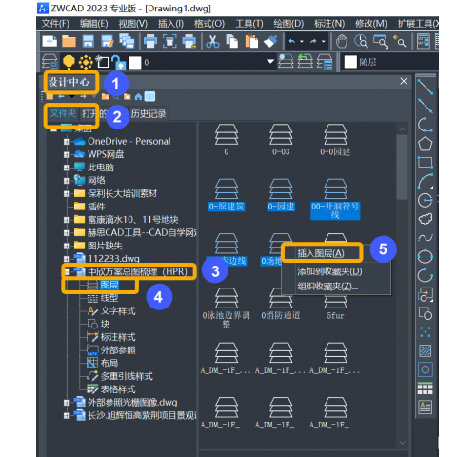476x457 pixels.
Task: Select the 5fur layer thumbnail
Action: pyautogui.click(x=335, y=305)
